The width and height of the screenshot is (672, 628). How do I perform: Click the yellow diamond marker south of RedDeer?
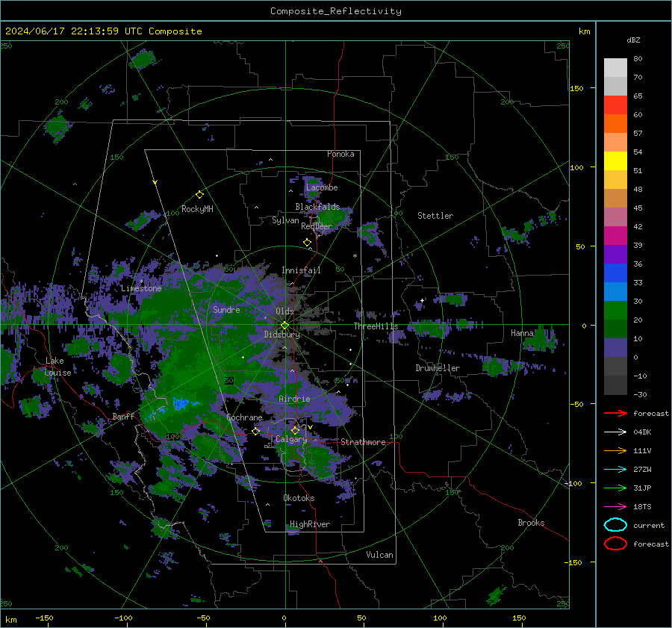click(307, 243)
